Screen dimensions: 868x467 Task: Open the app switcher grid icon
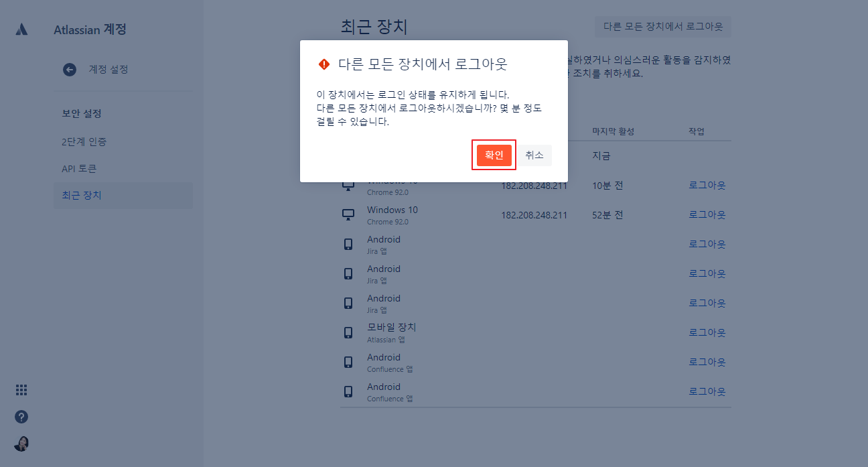click(21, 390)
